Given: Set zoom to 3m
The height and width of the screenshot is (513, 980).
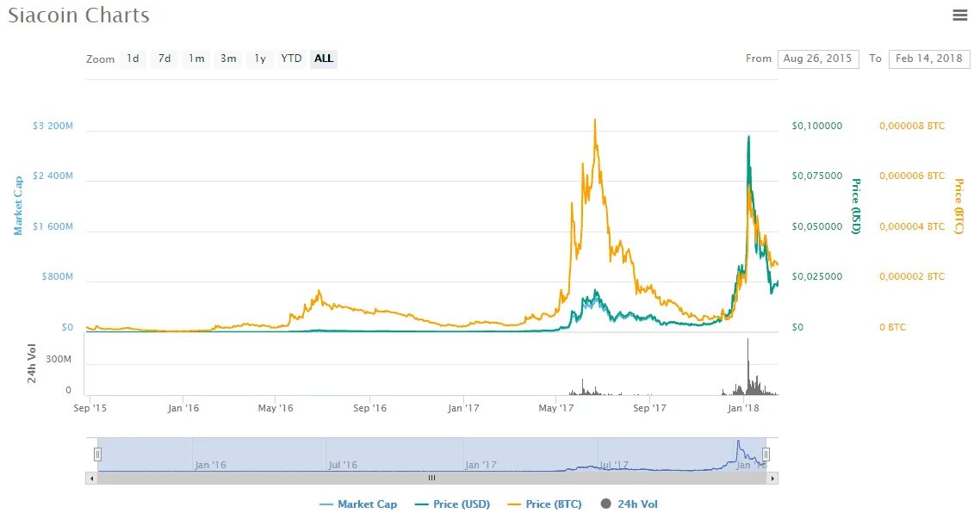Looking at the screenshot, I should pos(228,59).
